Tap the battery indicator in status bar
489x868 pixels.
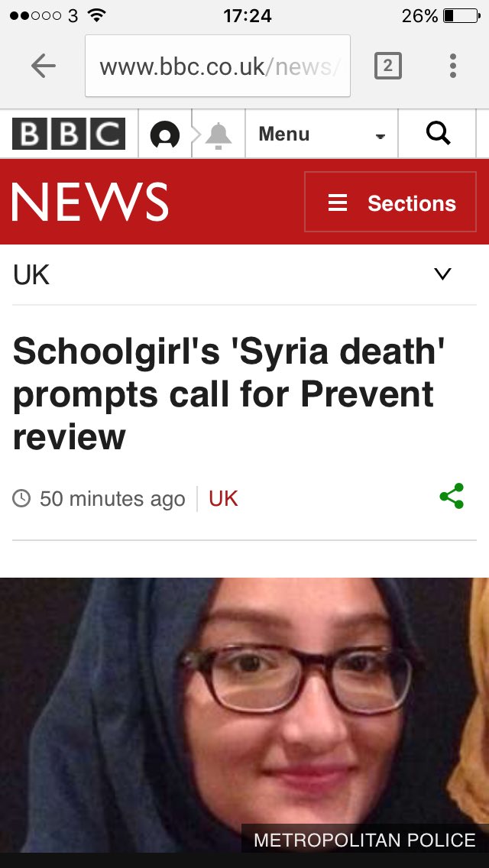(461, 16)
